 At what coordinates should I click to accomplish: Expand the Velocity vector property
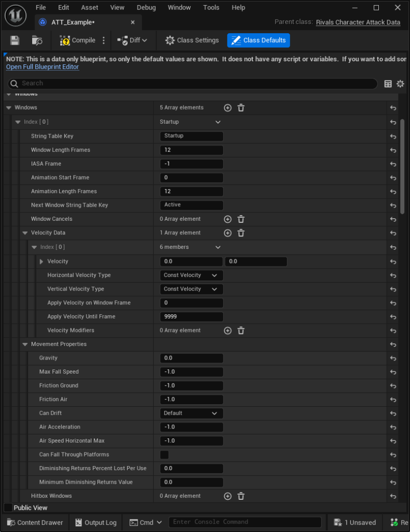point(42,261)
